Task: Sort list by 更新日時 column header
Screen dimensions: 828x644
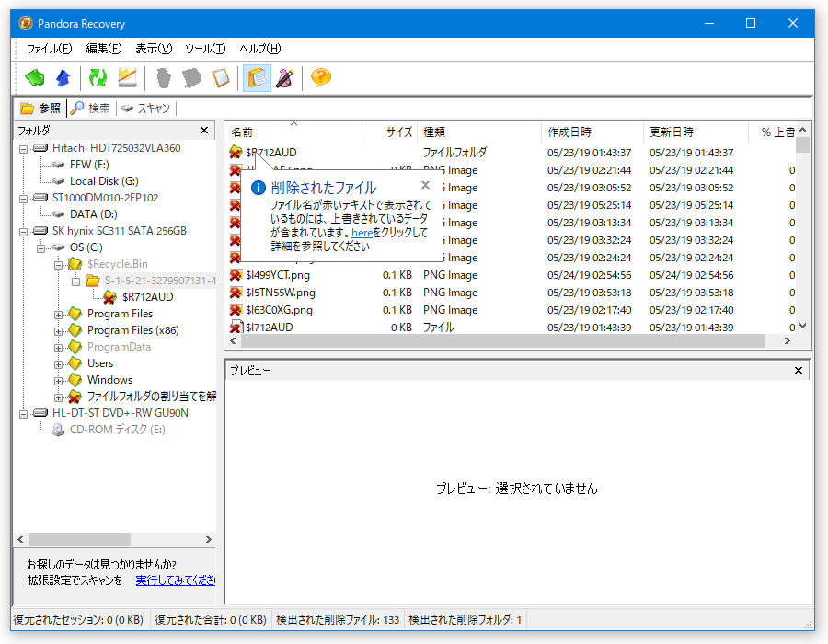Action: [696, 132]
